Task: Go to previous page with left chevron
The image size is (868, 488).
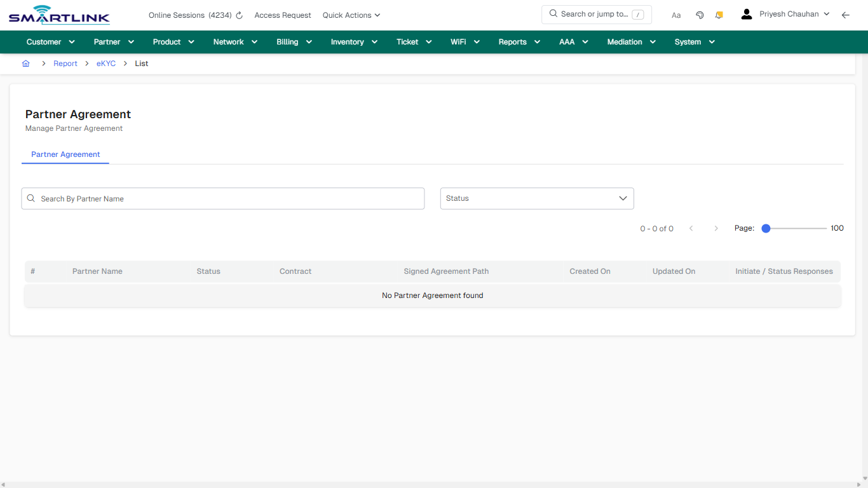Action: click(691, 228)
